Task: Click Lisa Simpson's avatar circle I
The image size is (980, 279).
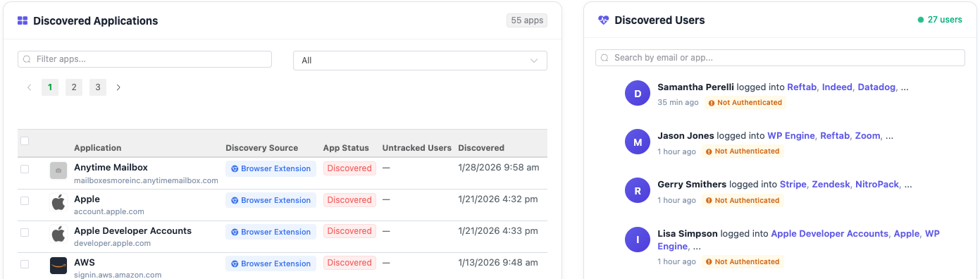Action: click(x=638, y=240)
